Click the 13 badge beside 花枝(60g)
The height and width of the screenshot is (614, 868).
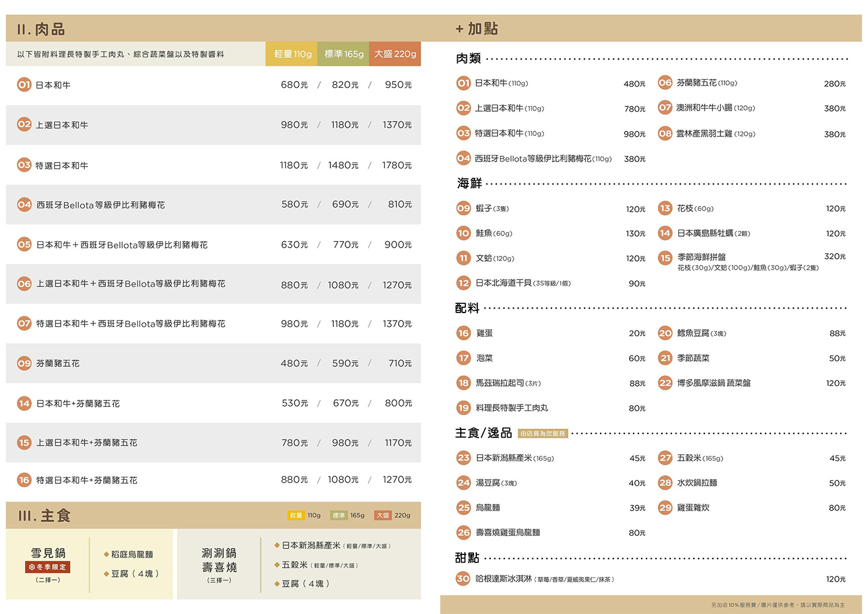(x=665, y=208)
